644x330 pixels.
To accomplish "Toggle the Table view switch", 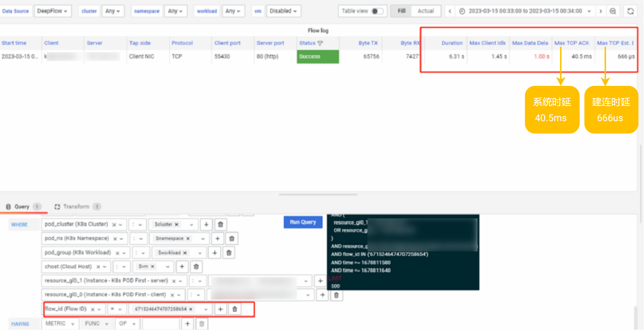I will [377, 11].
